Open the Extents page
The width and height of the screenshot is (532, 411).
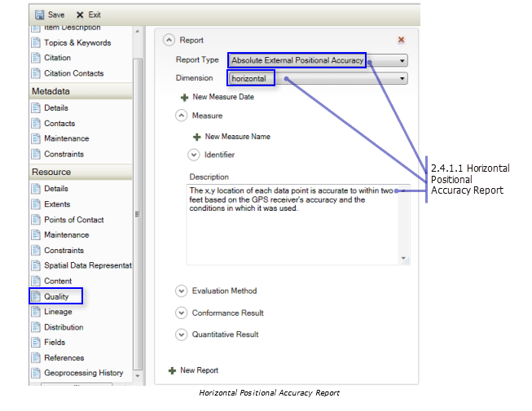tap(57, 204)
